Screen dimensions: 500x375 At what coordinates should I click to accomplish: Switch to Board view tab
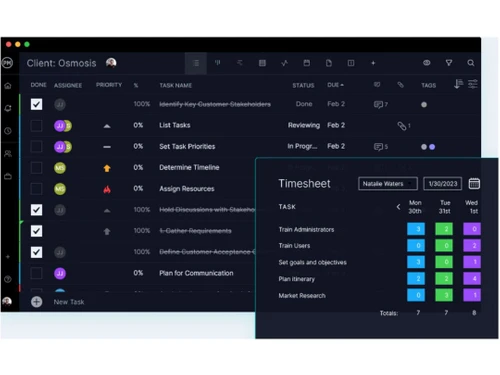(218, 63)
